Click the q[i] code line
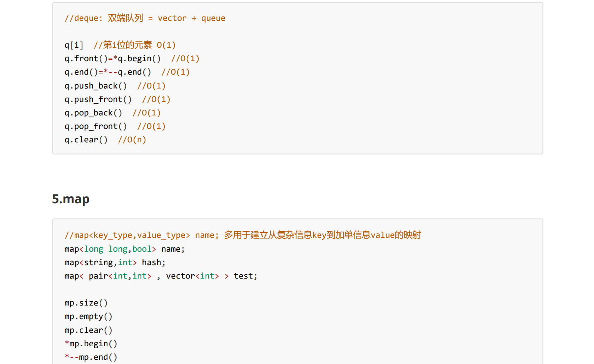The image size is (594, 364). (x=120, y=45)
